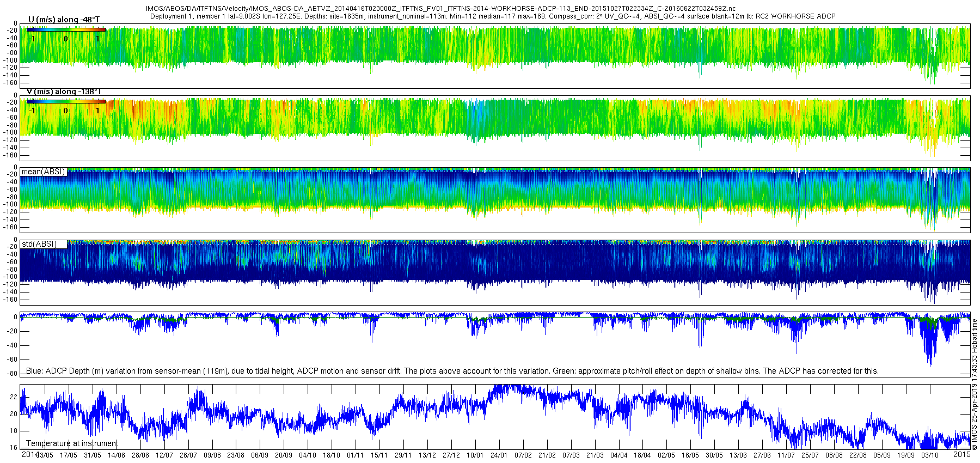Image resolution: width=980 pixels, height=463 pixels.
Task: Click the '27/06' date tick
Action: tap(762, 455)
